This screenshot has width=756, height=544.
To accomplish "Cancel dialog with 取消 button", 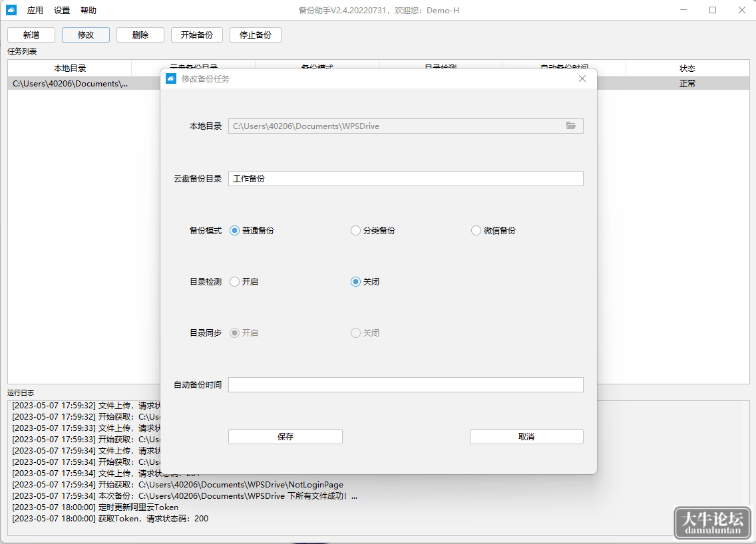I will 526,436.
